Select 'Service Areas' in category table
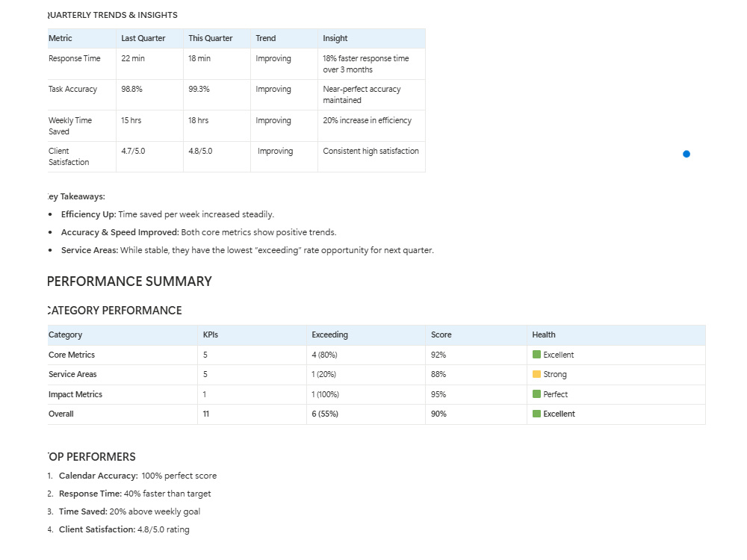 [x=72, y=374]
